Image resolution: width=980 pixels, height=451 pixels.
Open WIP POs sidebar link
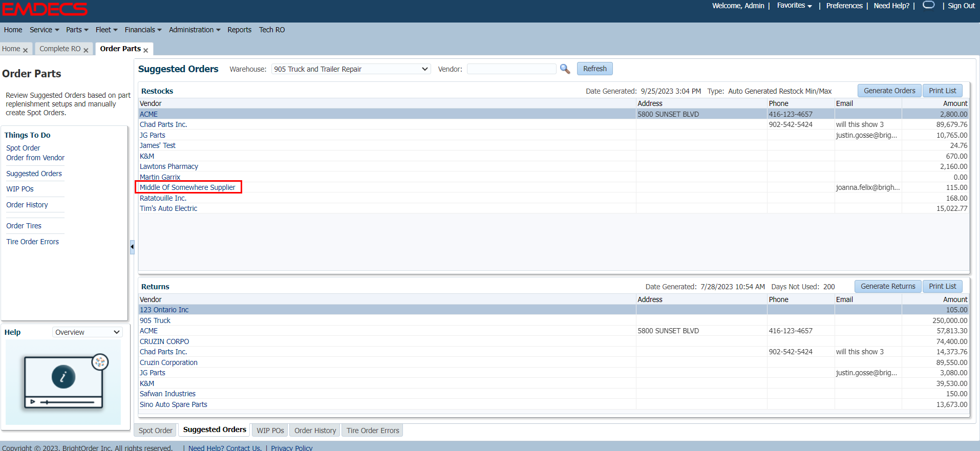20,189
